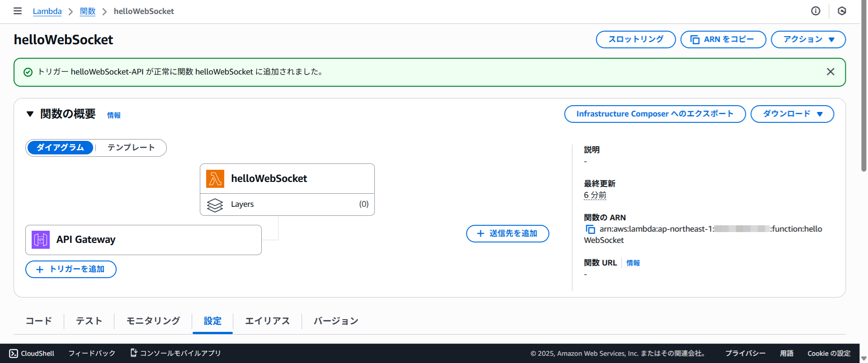Open the hamburger navigation menu
The image size is (868, 363).
(18, 11)
